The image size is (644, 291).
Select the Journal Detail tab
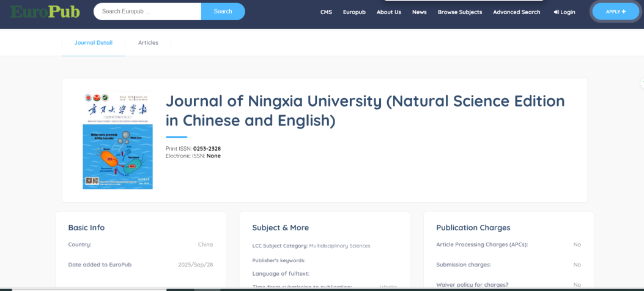click(94, 43)
